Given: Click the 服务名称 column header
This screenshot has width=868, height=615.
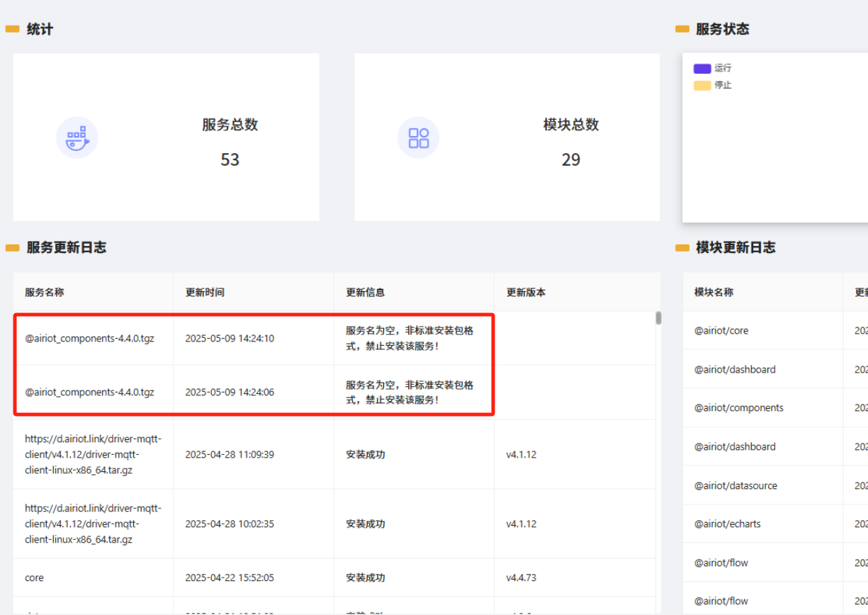Looking at the screenshot, I should 45,292.
